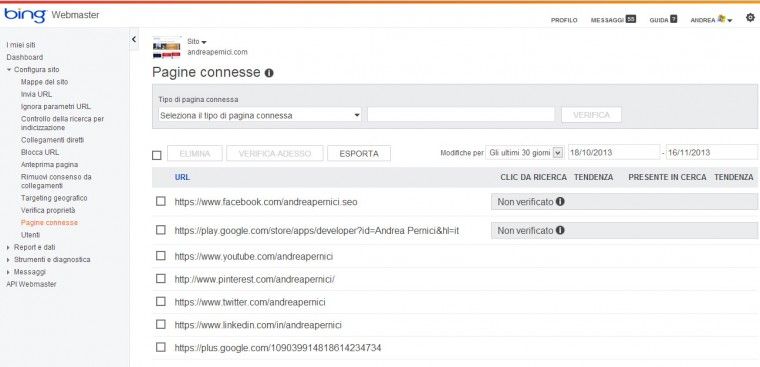Open the 'Gli ultimi 30 giorni' dropdown
This screenshot has height=367, width=760.
click(x=524, y=152)
